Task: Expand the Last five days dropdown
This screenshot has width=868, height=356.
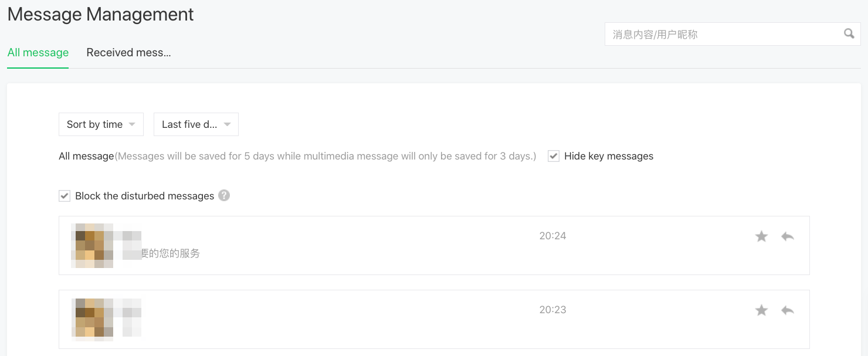Action: (x=196, y=124)
